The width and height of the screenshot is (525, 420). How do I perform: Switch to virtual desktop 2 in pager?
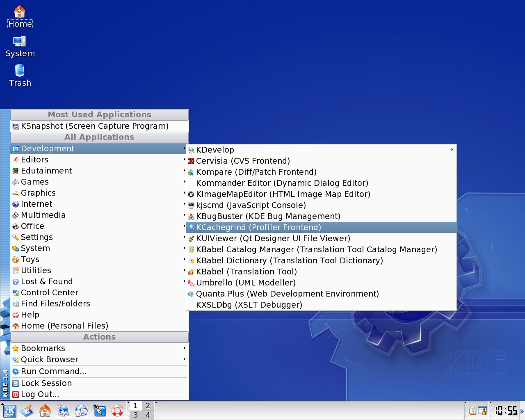(x=148, y=406)
